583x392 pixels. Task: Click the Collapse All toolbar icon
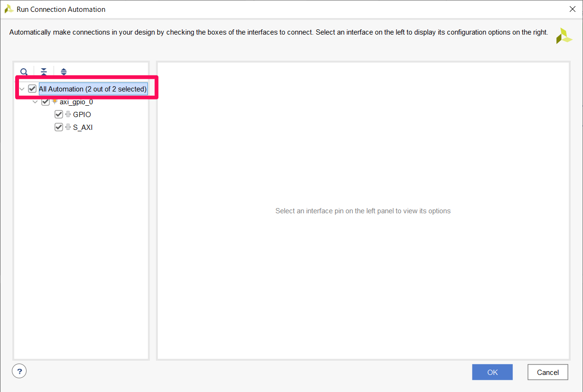coord(44,72)
